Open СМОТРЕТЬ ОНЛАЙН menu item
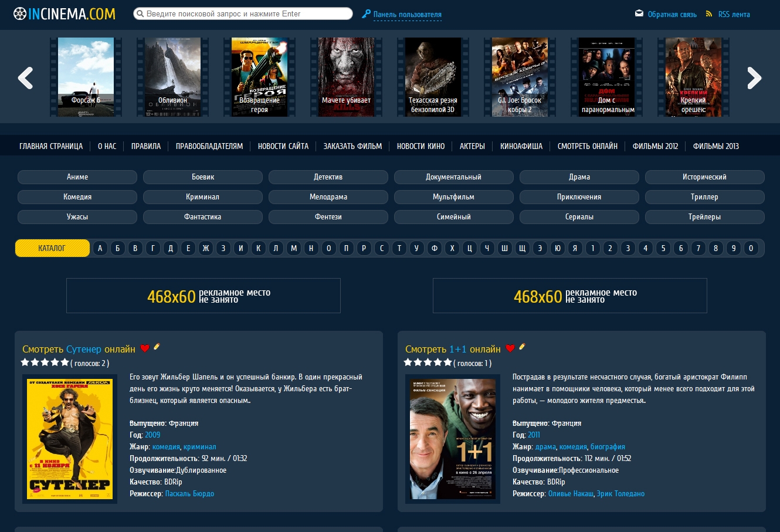 pyautogui.click(x=588, y=147)
